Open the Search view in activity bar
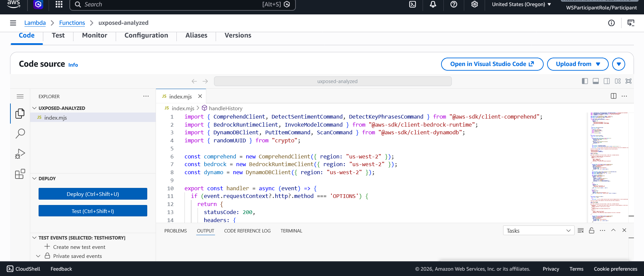This screenshot has width=644, height=276. coord(20,134)
